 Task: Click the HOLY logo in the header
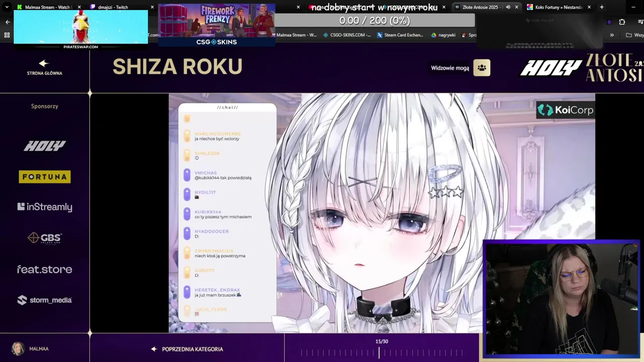pos(551,68)
